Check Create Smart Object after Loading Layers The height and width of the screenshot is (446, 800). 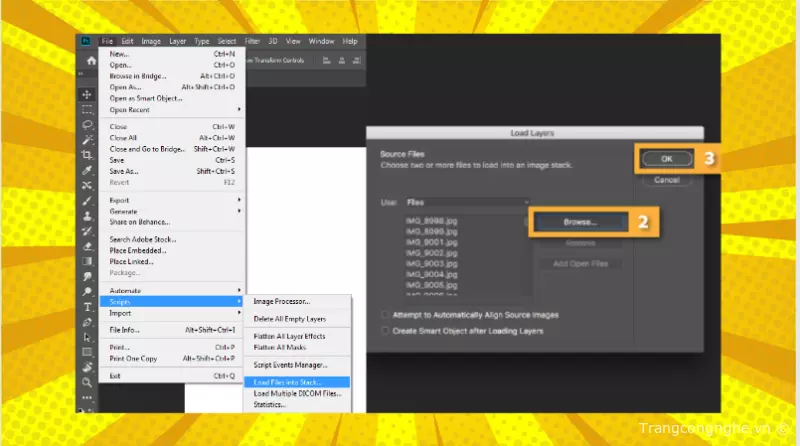pos(385,329)
